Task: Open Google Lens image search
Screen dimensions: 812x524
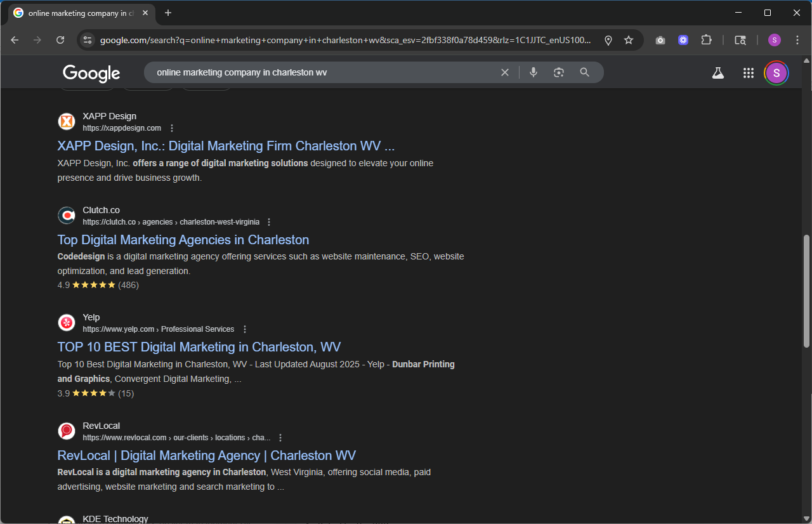Action: 559,72
